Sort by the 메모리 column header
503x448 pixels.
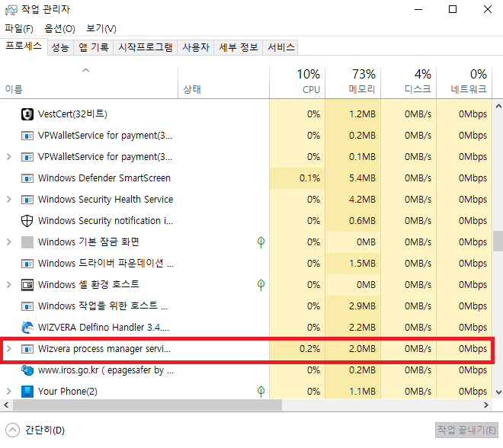click(353, 82)
